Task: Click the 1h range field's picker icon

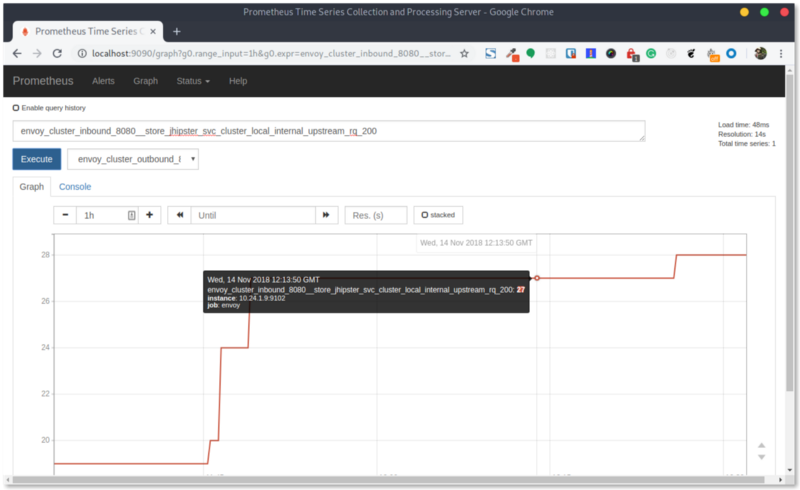Action: (131, 215)
